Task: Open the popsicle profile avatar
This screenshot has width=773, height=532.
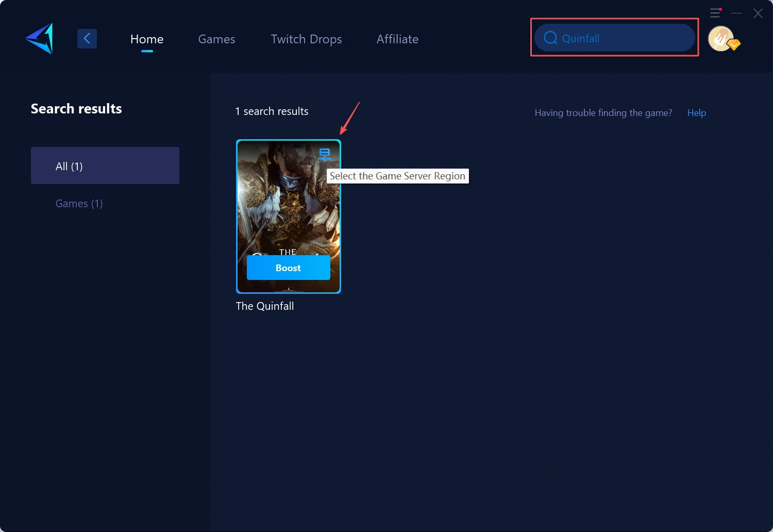Action: click(x=720, y=38)
